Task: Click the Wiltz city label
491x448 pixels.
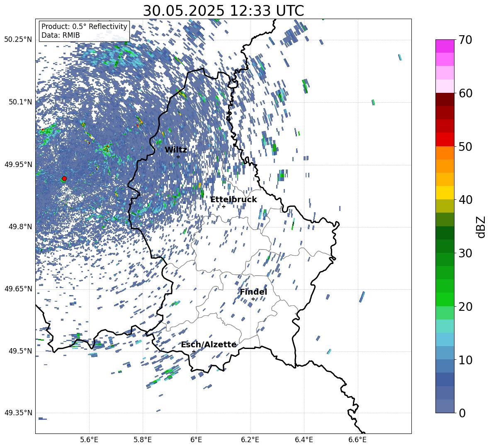Action: coord(176,150)
